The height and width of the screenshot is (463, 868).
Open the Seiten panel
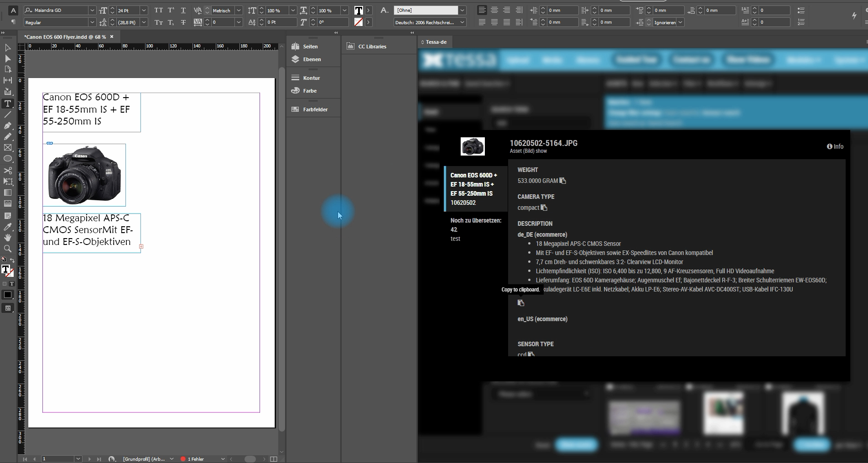tap(310, 47)
